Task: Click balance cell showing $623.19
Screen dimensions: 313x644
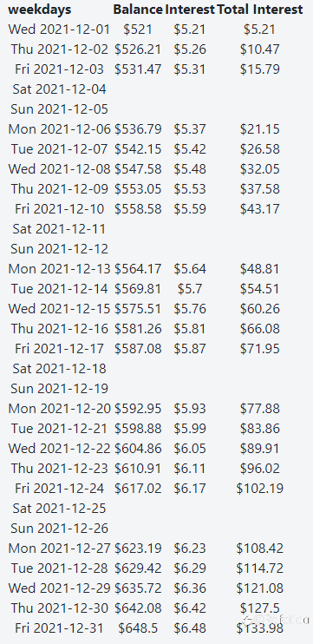Action: (138, 548)
